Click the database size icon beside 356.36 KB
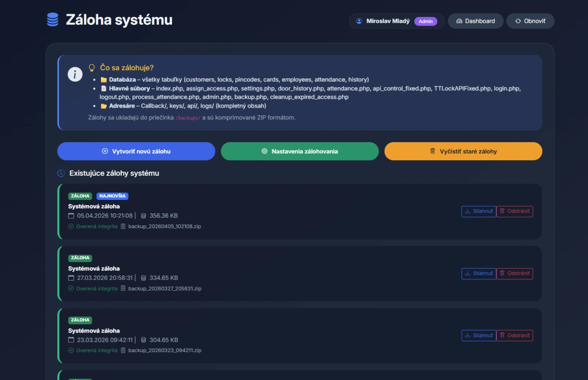Viewport: 588px width, 380px height. click(x=144, y=216)
